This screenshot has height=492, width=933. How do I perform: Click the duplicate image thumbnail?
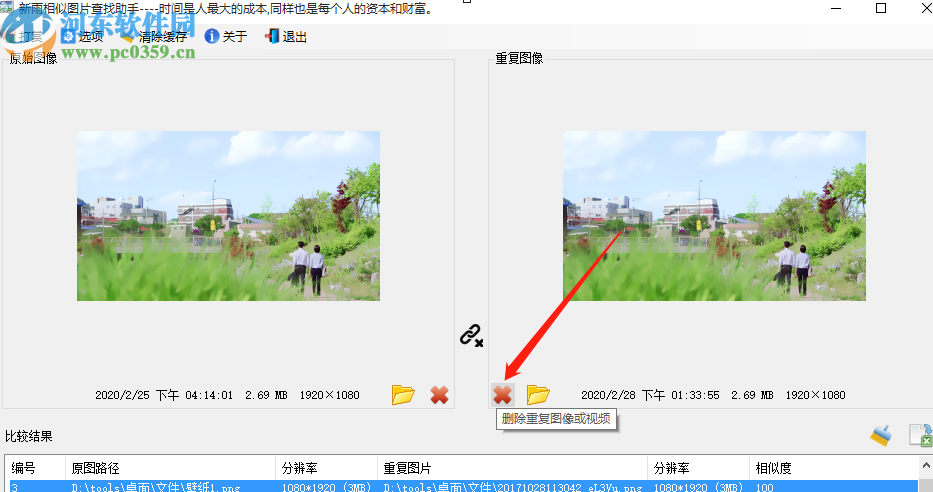[714, 216]
